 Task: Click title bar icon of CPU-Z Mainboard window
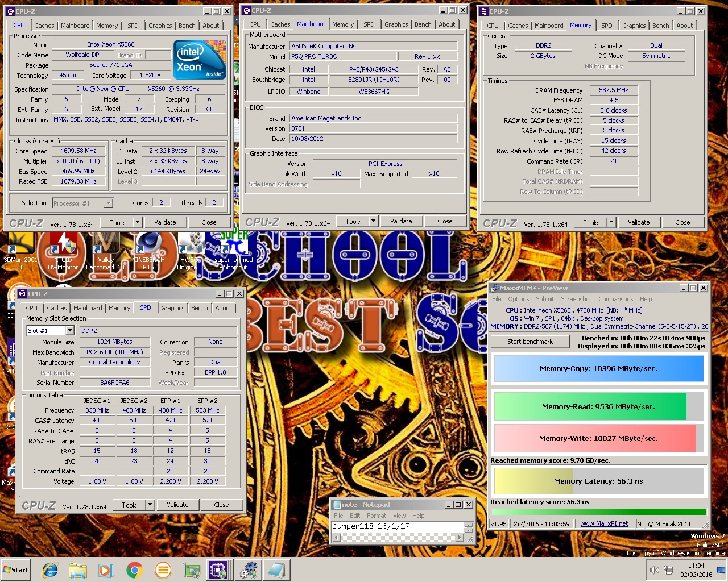click(x=246, y=10)
